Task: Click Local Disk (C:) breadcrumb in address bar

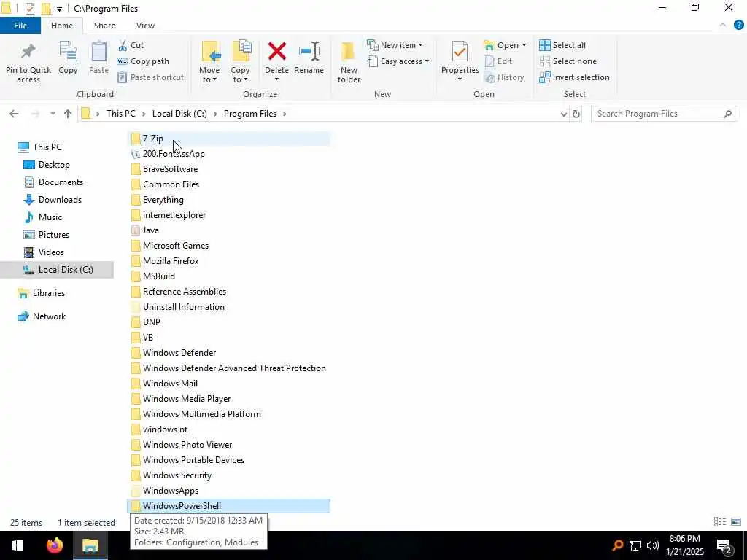Action: [x=179, y=114]
